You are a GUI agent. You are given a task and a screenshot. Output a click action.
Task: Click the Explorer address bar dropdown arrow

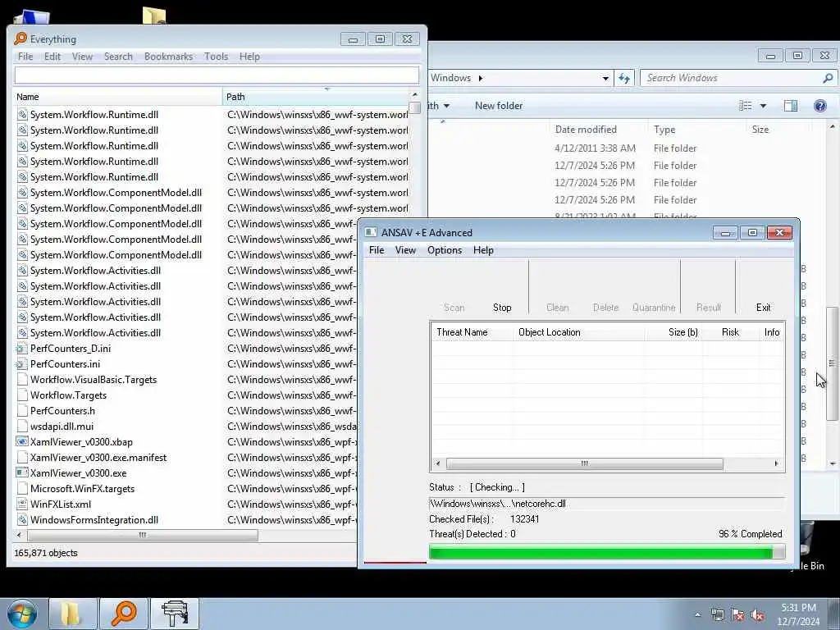pos(605,78)
